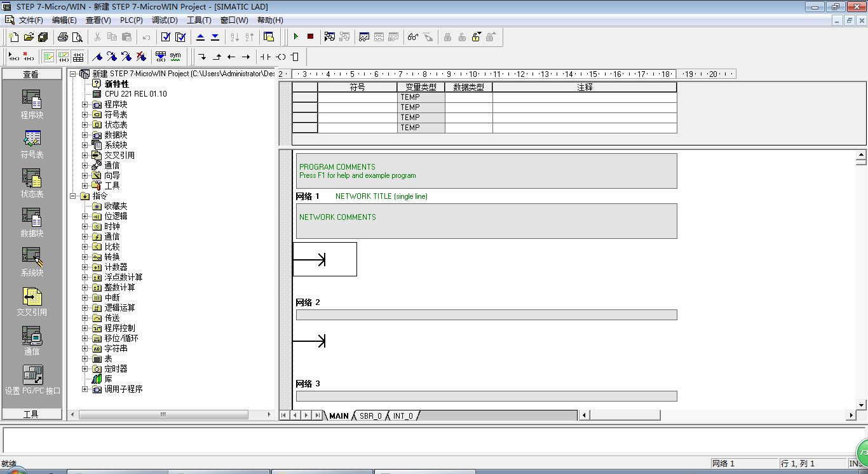Expand the 位逻辑 instruction folder

pos(85,216)
